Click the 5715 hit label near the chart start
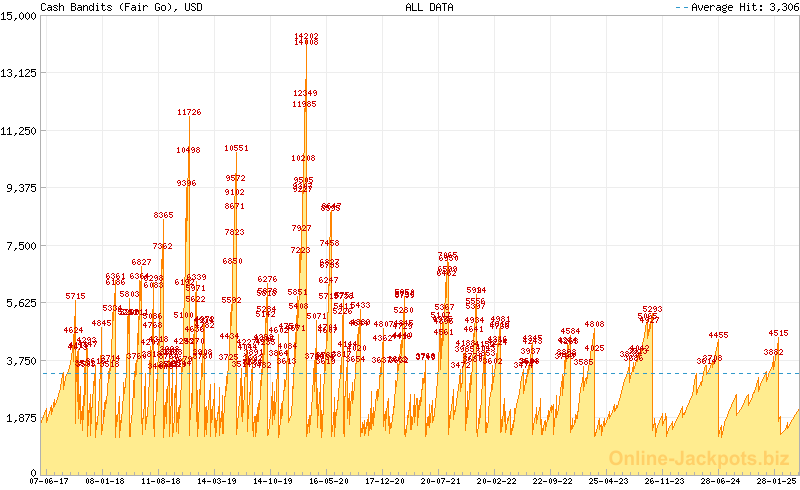This screenshot has width=800, height=490. pyautogui.click(x=76, y=296)
